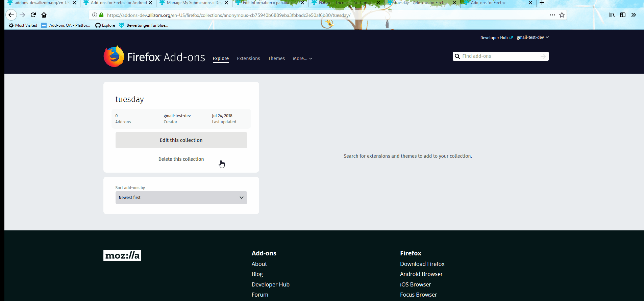The width and height of the screenshot is (644, 301).
Task: Open the iOS Browser footer link
Action: tap(415, 284)
